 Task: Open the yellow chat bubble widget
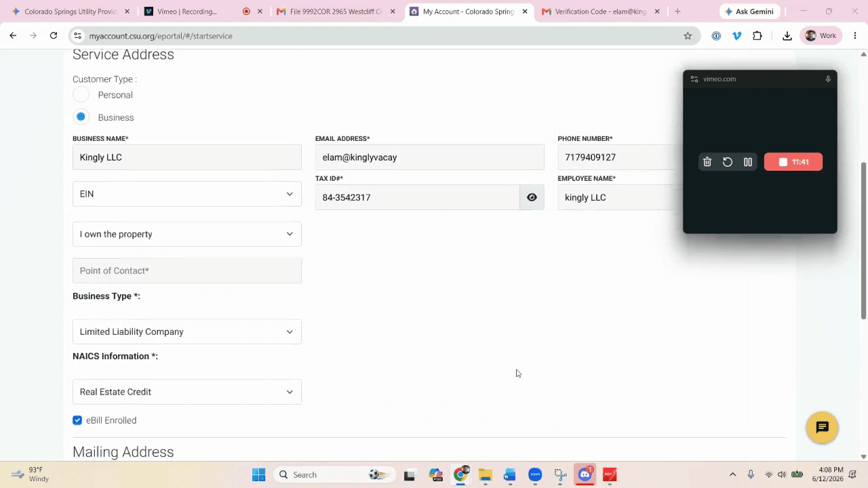pos(823,428)
